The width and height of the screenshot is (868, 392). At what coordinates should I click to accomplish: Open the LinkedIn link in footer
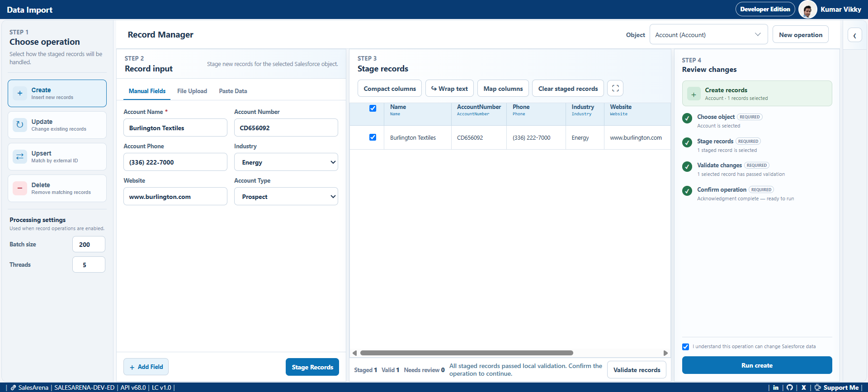(776, 387)
